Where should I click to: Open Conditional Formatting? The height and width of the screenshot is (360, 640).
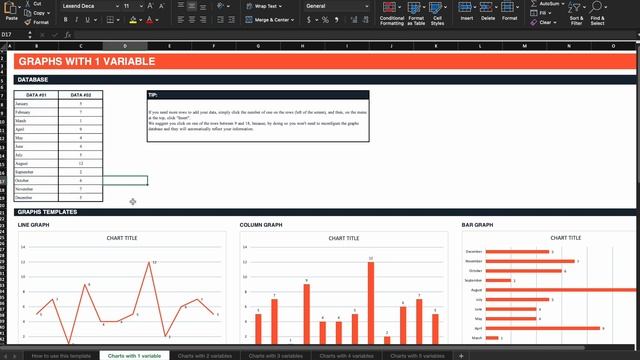coord(391,13)
